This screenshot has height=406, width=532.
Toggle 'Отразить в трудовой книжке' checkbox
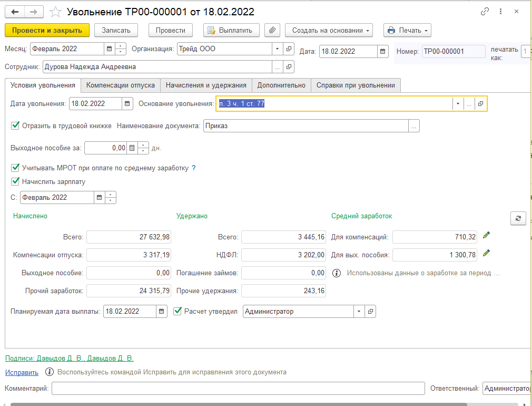pos(15,125)
